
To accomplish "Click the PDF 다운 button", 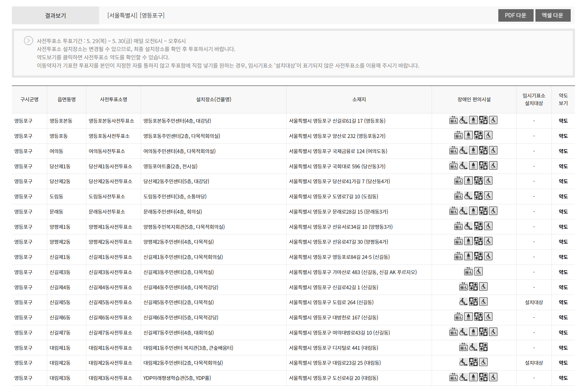I will pos(515,15).
